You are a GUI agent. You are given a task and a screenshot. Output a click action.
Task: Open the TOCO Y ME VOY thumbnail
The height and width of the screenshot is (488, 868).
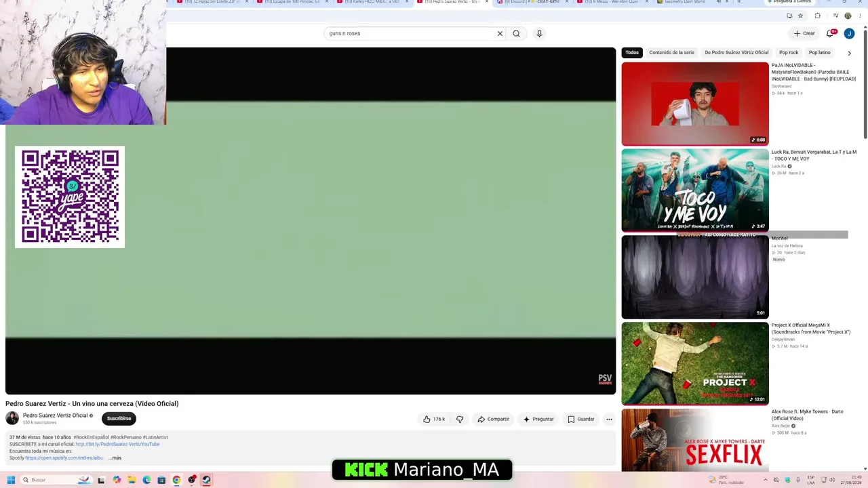pos(695,190)
